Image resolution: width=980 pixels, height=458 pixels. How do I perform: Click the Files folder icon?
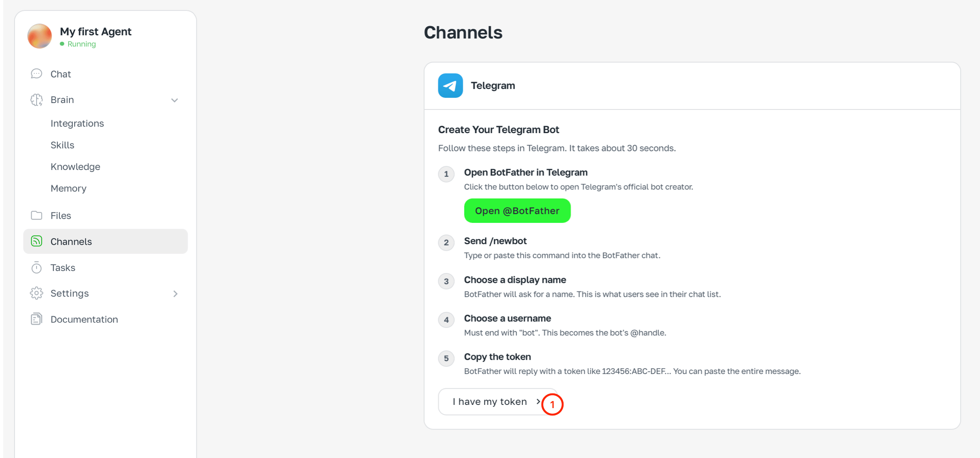37,215
